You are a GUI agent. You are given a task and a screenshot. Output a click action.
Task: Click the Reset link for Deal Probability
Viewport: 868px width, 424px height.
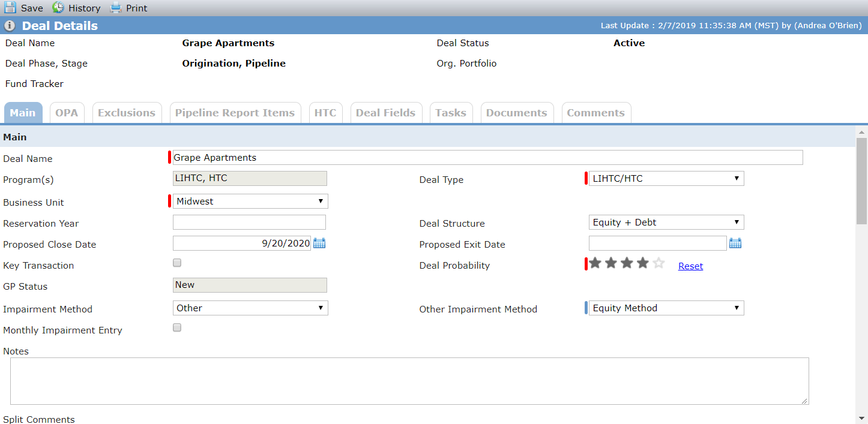point(690,266)
